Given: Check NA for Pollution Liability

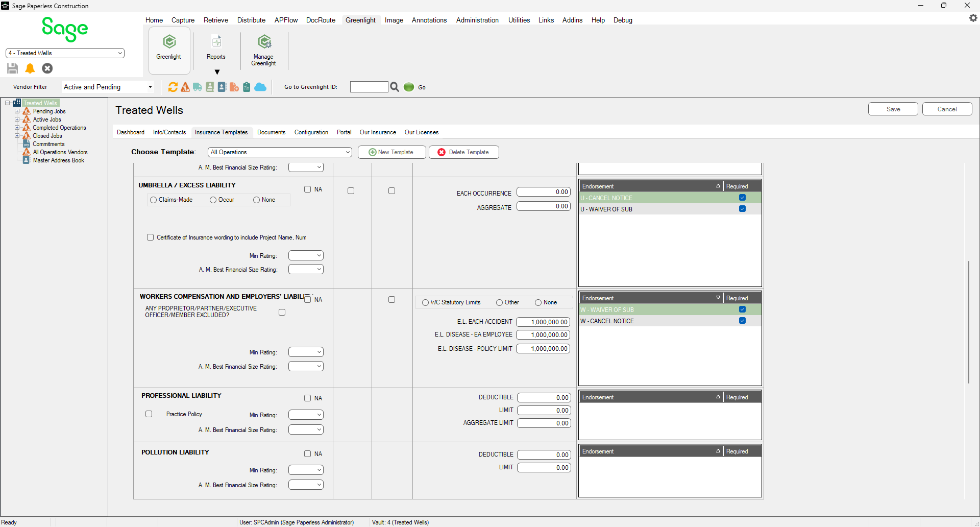Looking at the screenshot, I should (x=308, y=454).
